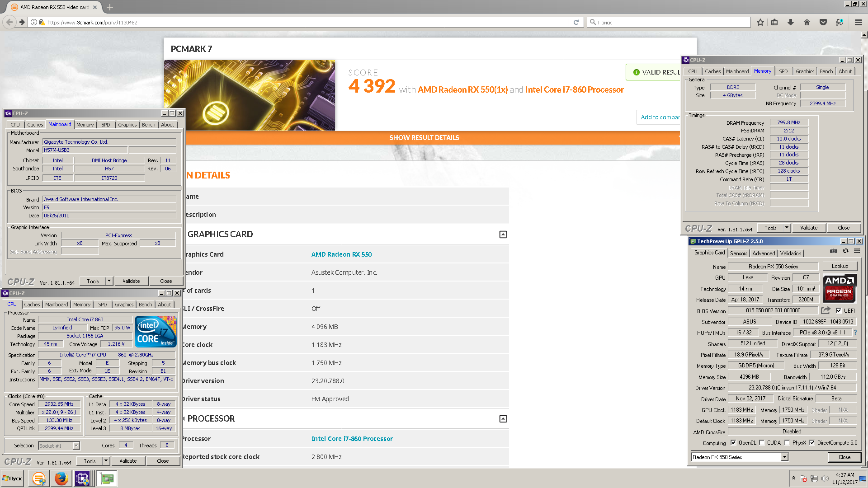Viewport: 868px width, 488px height.
Task: Toggle the DirectCompute 5.0 checkbox
Action: (812, 443)
